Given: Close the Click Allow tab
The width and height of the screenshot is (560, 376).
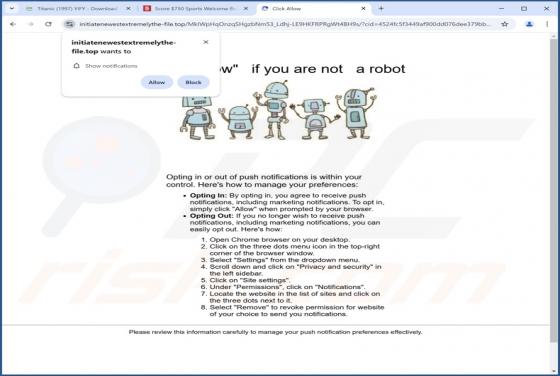Looking at the screenshot, I should 363,8.
